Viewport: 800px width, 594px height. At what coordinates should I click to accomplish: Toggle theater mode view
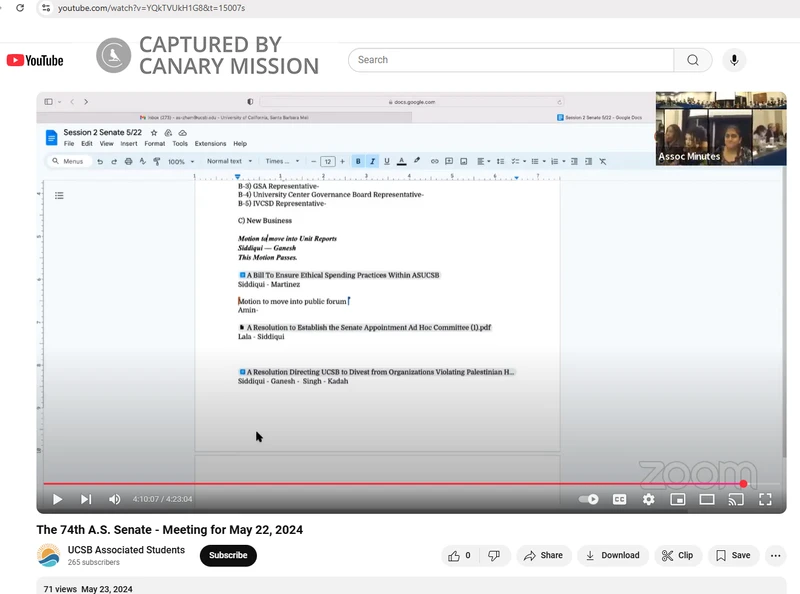(707, 499)
